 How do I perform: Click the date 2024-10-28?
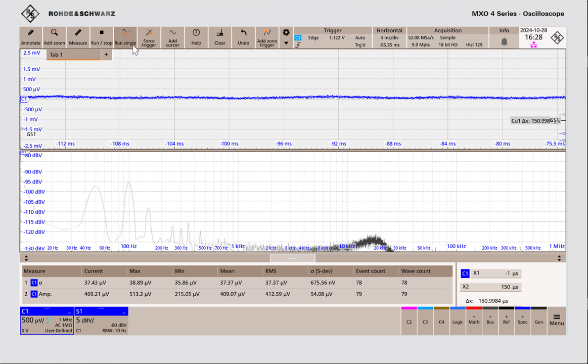point(533,30)
